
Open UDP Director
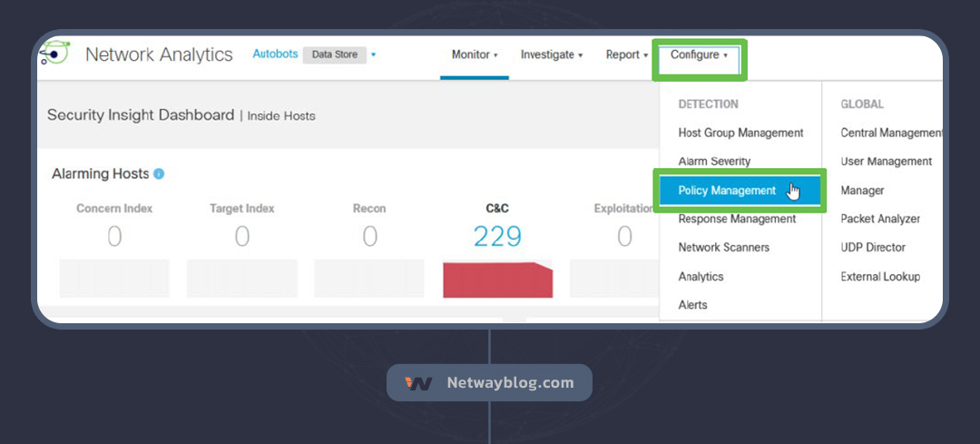pyautogui.click(x=873, y=247)
